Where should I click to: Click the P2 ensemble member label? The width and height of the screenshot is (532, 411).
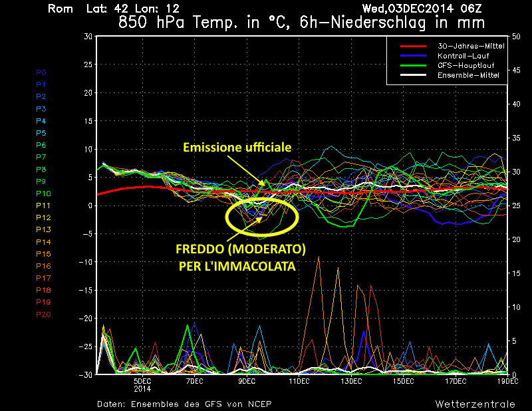click(x=41, y=96)
